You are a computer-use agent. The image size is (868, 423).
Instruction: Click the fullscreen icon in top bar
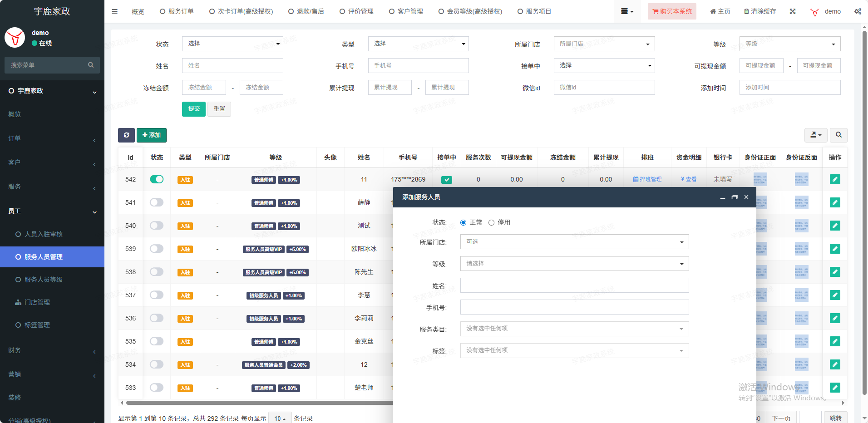793,11
